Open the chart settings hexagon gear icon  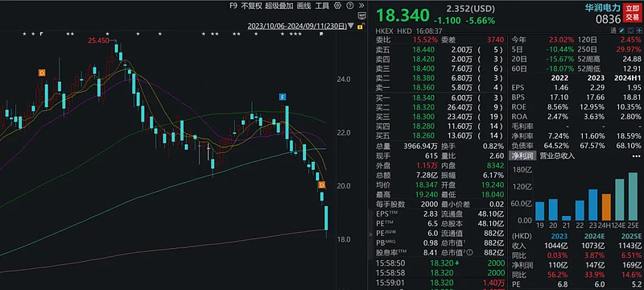pyautogui.click(x=337, y=6)
